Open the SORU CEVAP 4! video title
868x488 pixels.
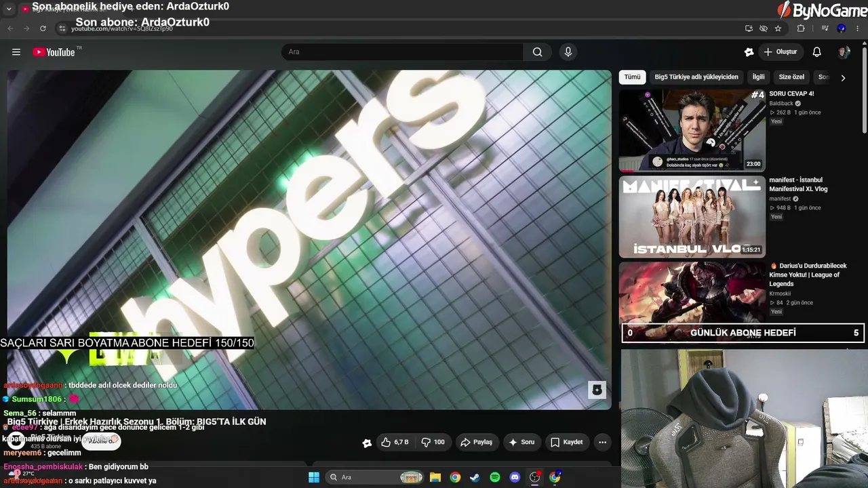click(791, 94)
